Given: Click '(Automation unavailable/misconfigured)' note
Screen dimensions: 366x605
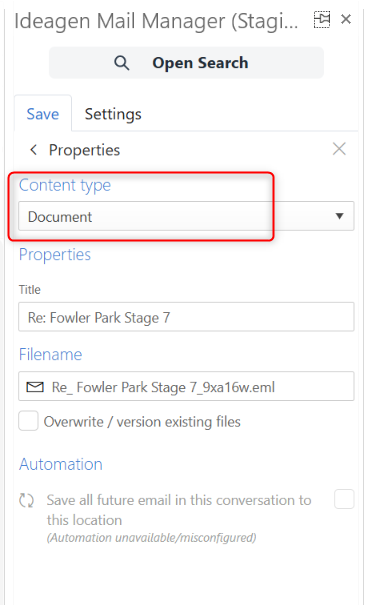Looking at the screenshot, I should [152, 537].
